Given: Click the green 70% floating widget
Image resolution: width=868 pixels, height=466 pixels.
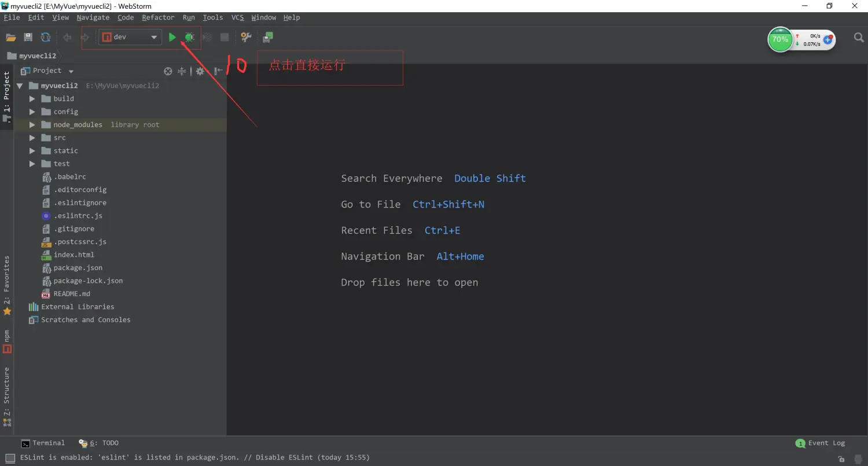Looking at the screenshot, I should coord(780,39).
